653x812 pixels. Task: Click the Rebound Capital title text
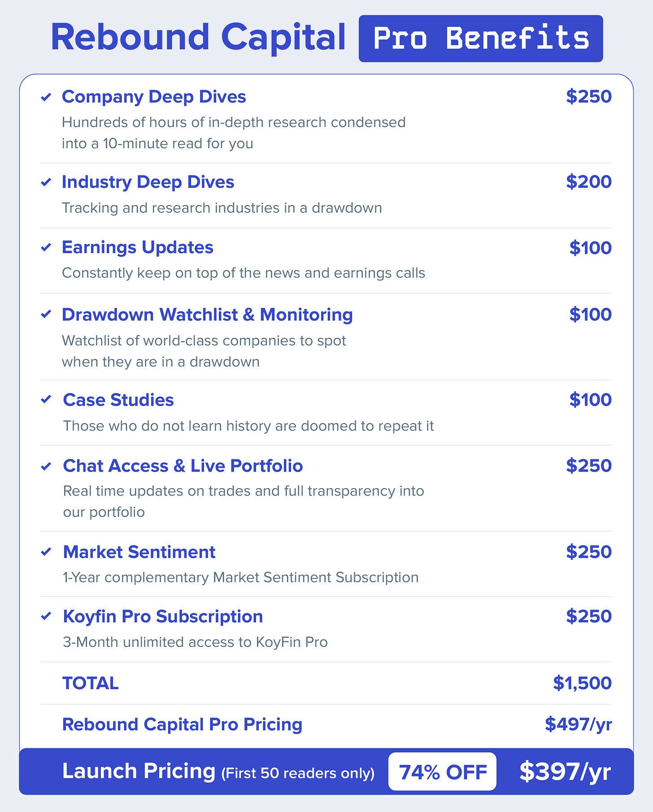click(x=198, y=38)
